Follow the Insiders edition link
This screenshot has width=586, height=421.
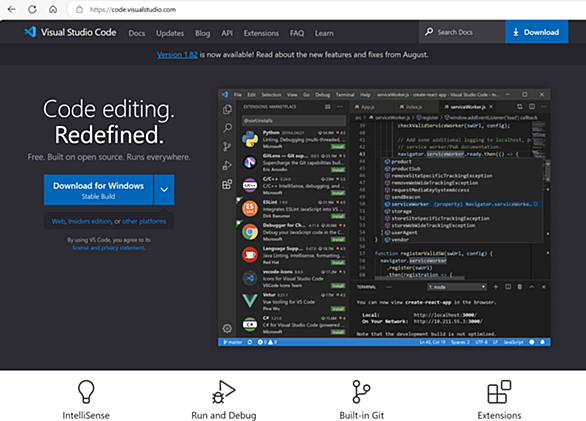[x=90, y=221]
